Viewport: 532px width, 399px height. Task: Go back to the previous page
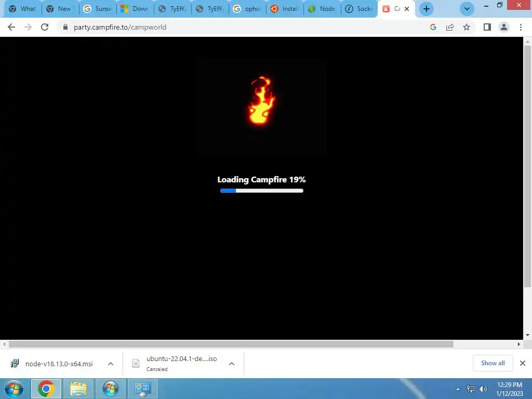11,27
